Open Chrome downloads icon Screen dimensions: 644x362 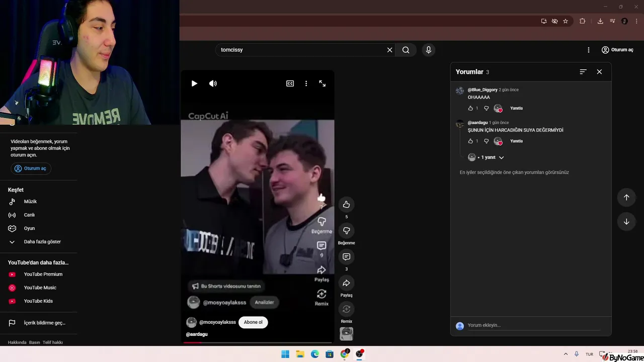click(x=600, y=21)
